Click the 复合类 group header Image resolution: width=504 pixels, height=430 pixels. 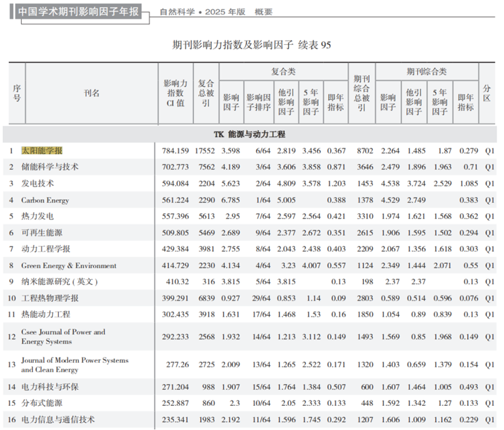pos(283,71)
